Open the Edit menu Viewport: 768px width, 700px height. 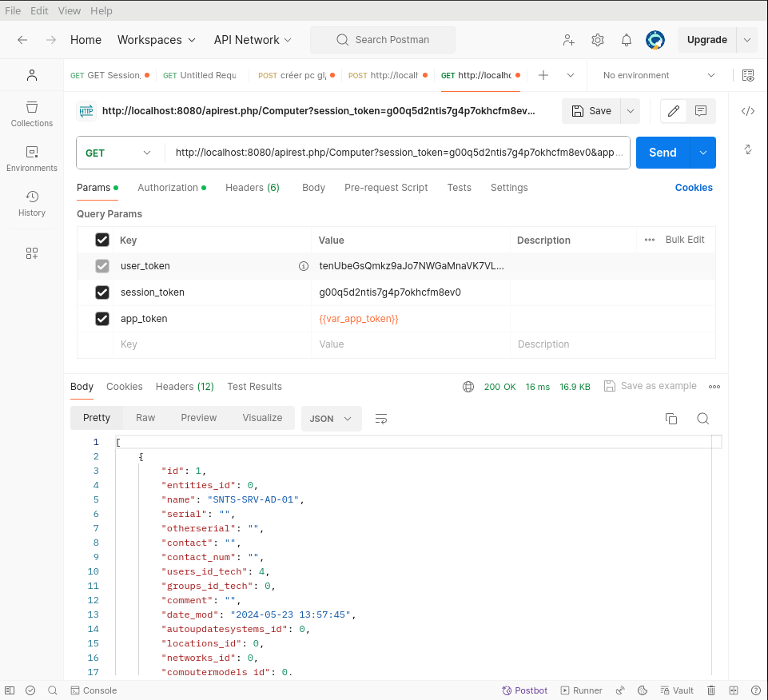pos(39,10)
